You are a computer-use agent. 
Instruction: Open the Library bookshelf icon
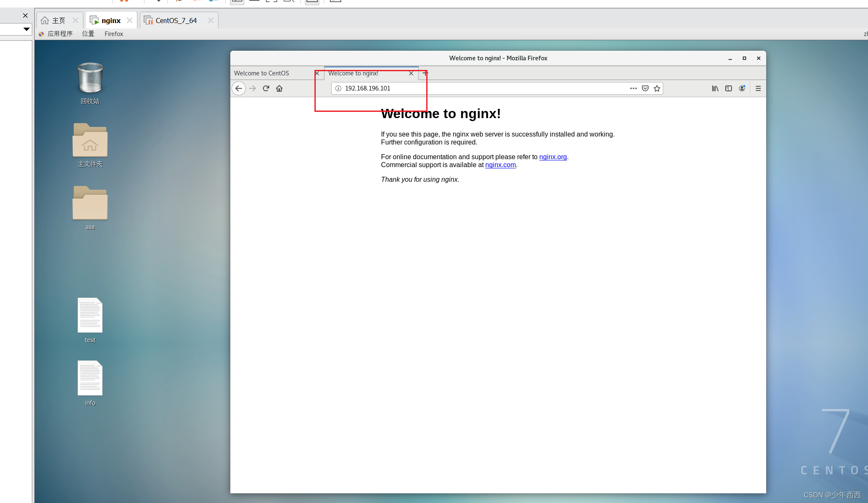coord(715,88)
